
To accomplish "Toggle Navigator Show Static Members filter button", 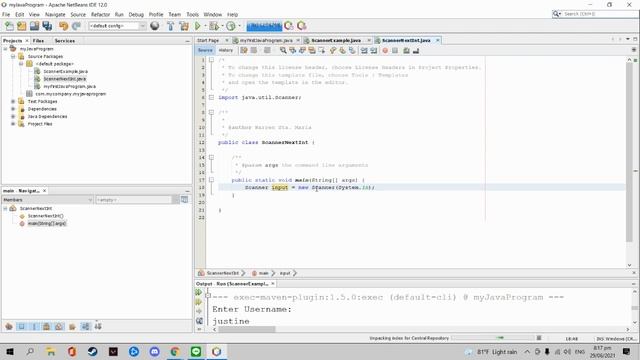I will pyautogui.click(x=34, y=327).
